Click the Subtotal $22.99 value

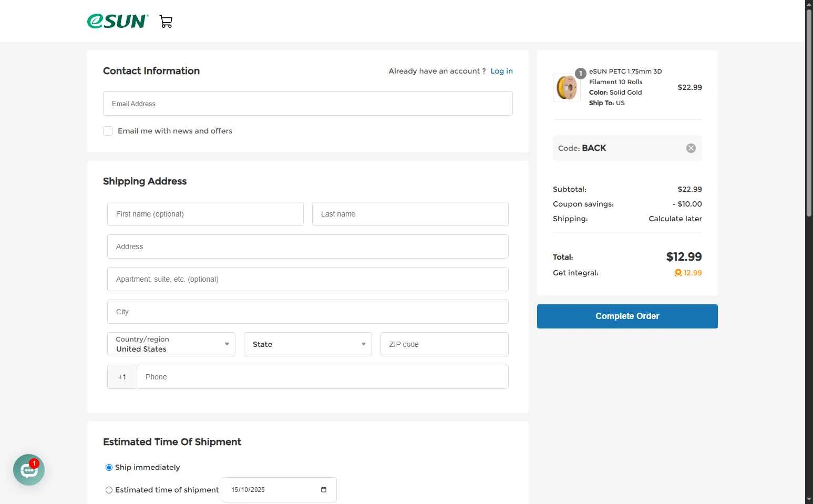689,189
